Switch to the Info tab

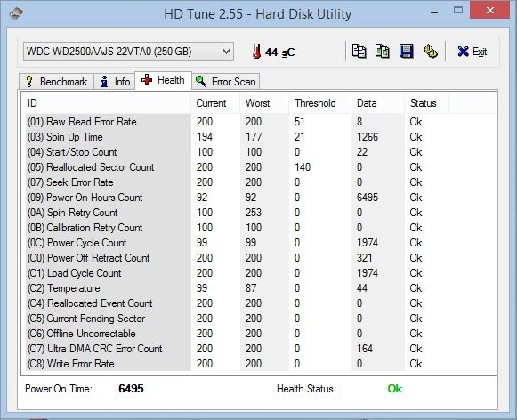[x=115, y=82]
